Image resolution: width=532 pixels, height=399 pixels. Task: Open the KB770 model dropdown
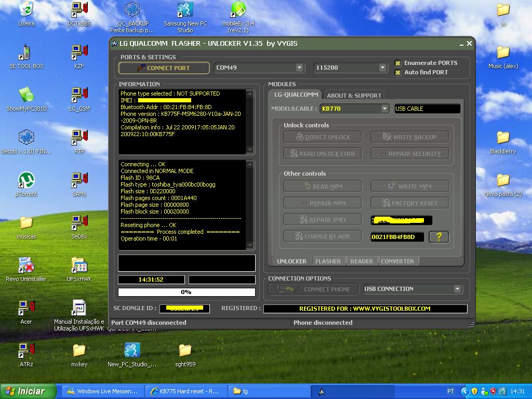coord(384,109)
